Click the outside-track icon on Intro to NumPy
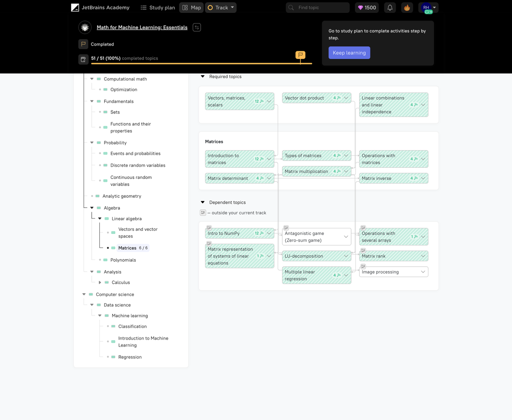 coord(209,228)
